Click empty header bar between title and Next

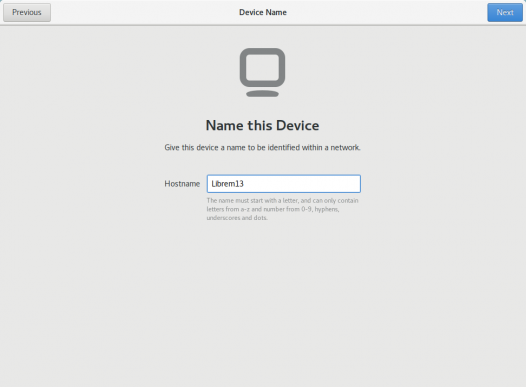click(387, 12)
